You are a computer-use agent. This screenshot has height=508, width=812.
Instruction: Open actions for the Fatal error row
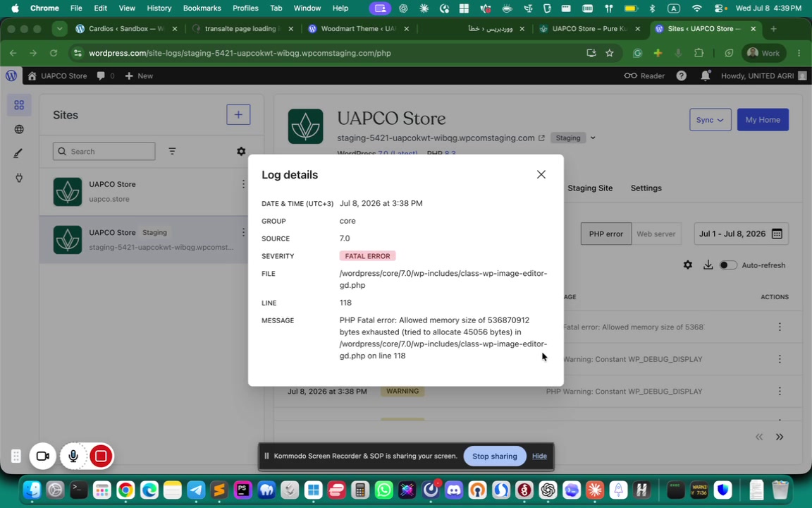(x=780, y=327)
